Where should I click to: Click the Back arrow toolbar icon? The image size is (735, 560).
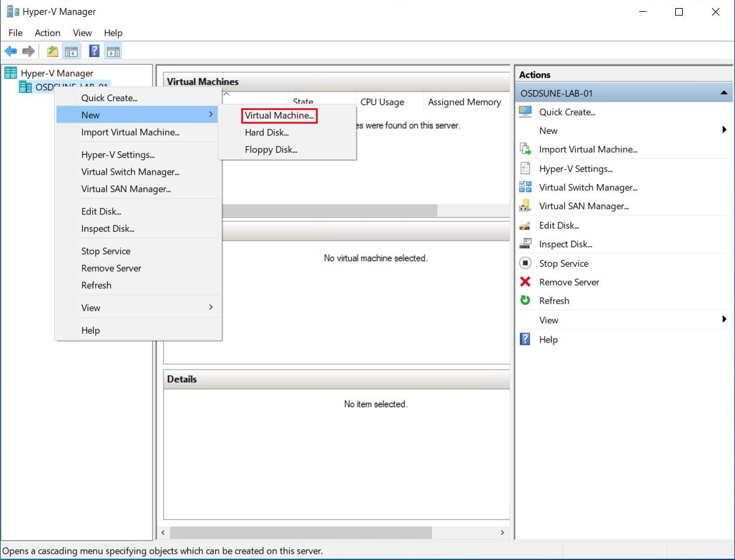point(11,52)
